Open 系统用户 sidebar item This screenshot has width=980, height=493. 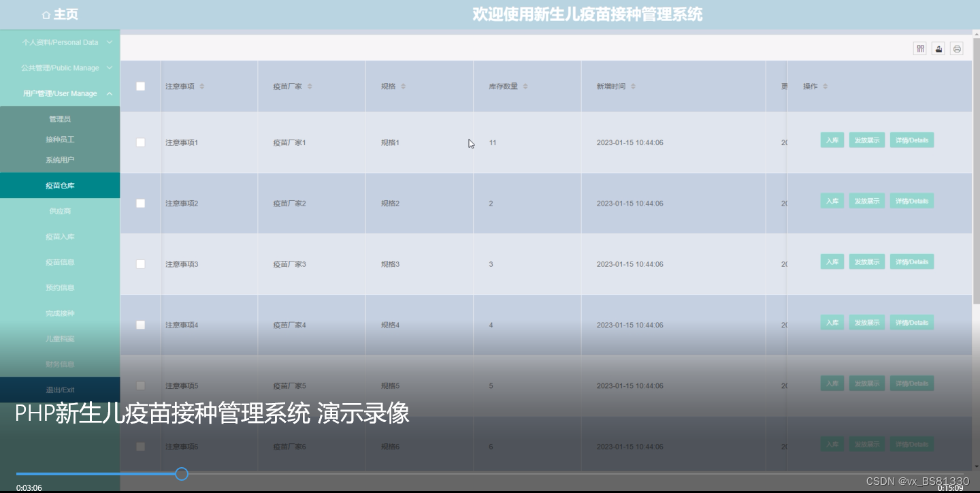point(60,160)
